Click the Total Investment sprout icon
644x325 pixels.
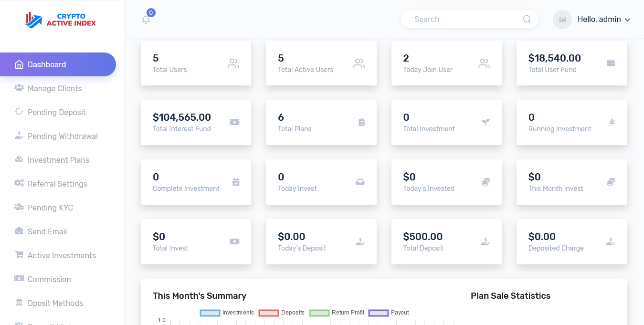pos(486,122)
